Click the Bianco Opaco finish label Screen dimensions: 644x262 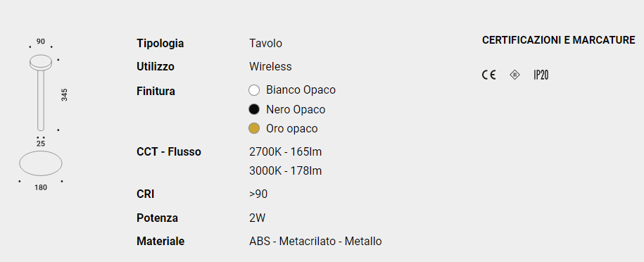[x=301, y=89]
